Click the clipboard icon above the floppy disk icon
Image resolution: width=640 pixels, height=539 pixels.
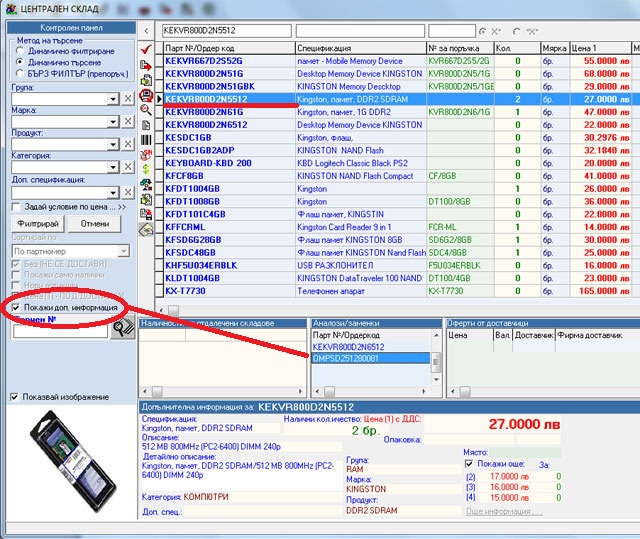(x=146, y=200)
